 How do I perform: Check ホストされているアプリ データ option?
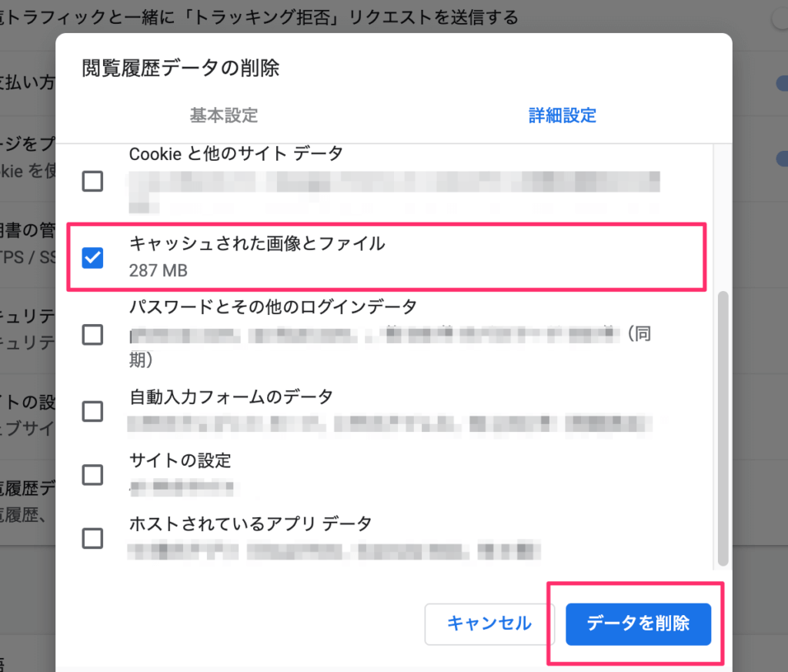[x=92, y=539]
